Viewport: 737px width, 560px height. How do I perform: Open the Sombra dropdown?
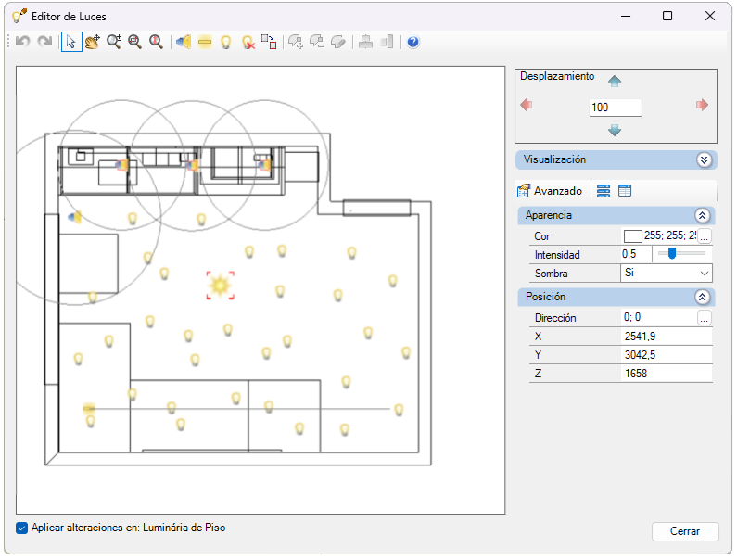[666, 274]
